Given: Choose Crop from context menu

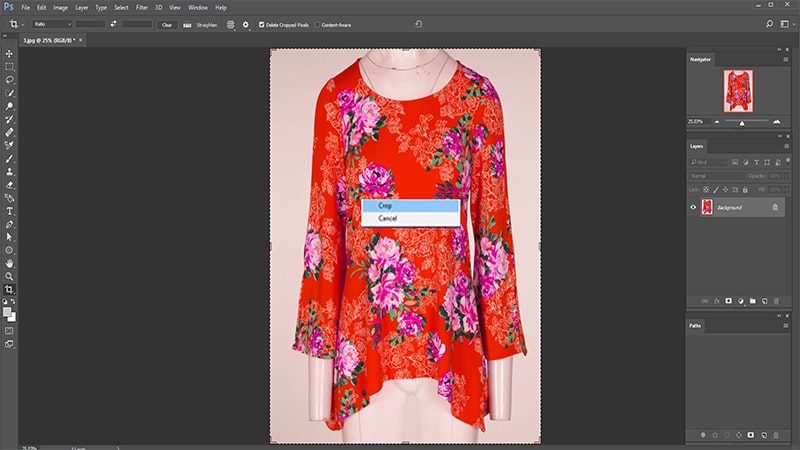Looking at the screenshot, I should [411, 206].
